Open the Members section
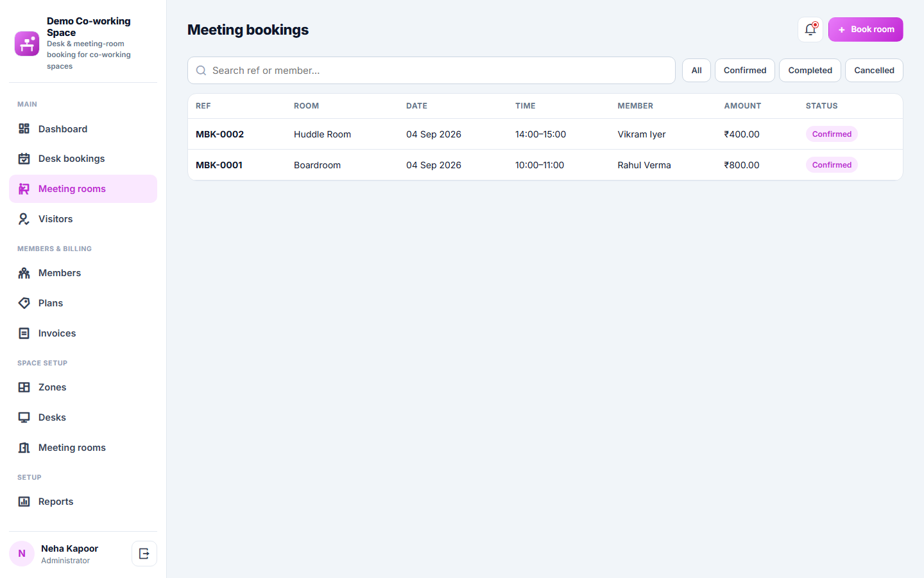This screenshot has height=578, width=924. (x=83, y=273)
